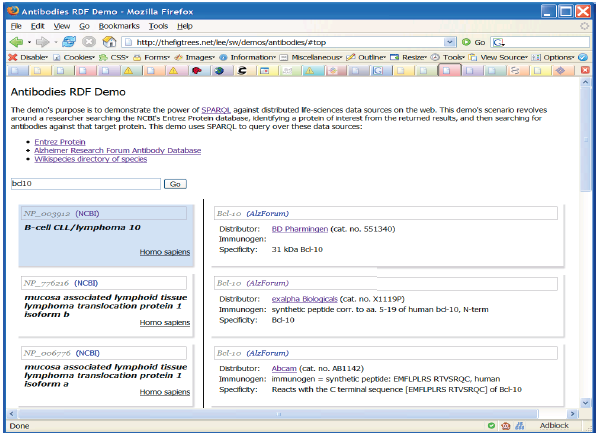
Task: Open the Outline dropdown menu
Action: tap(366, 57)
